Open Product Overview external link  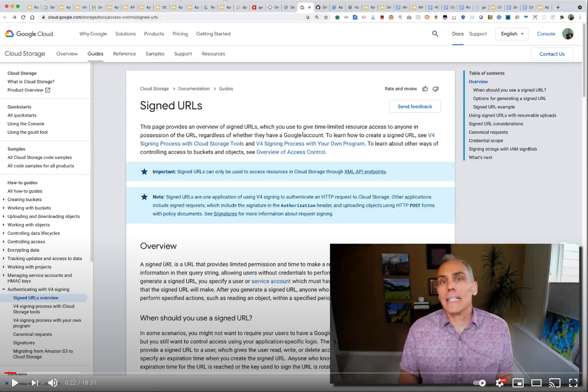(29, 90)
